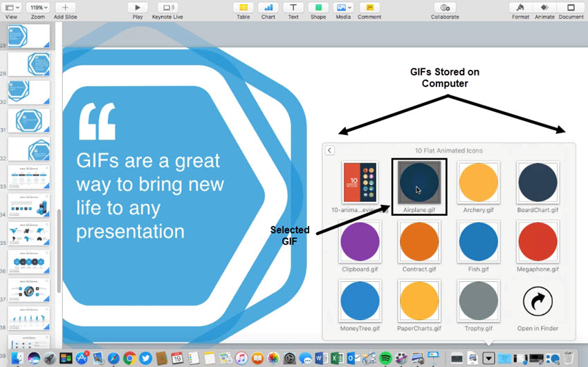Select slide 33 in the navigator
Screen dimensions: 588x367
29,177
